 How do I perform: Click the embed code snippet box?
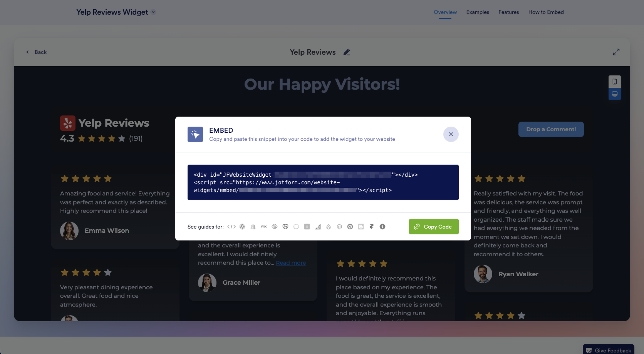[x=323, y=182]
